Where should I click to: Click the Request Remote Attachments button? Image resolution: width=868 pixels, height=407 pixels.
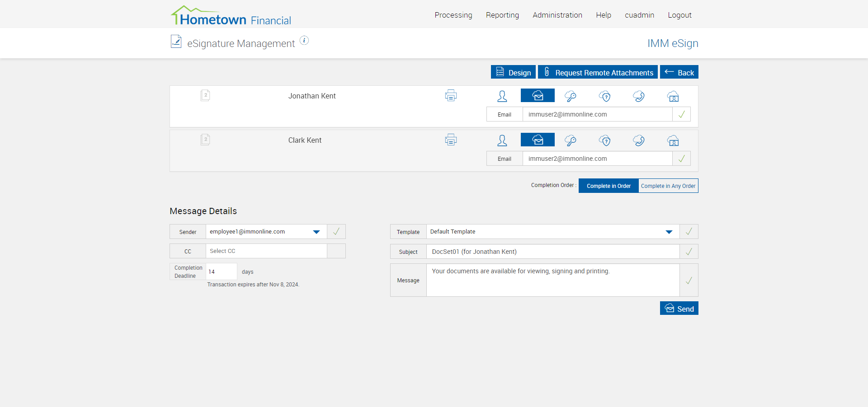coord(598,72)
